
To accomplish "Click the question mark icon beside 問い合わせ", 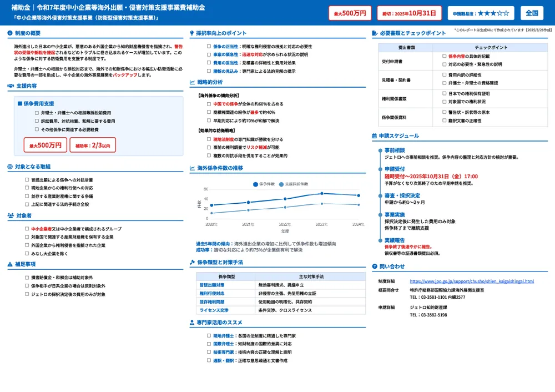I will 375,267.
